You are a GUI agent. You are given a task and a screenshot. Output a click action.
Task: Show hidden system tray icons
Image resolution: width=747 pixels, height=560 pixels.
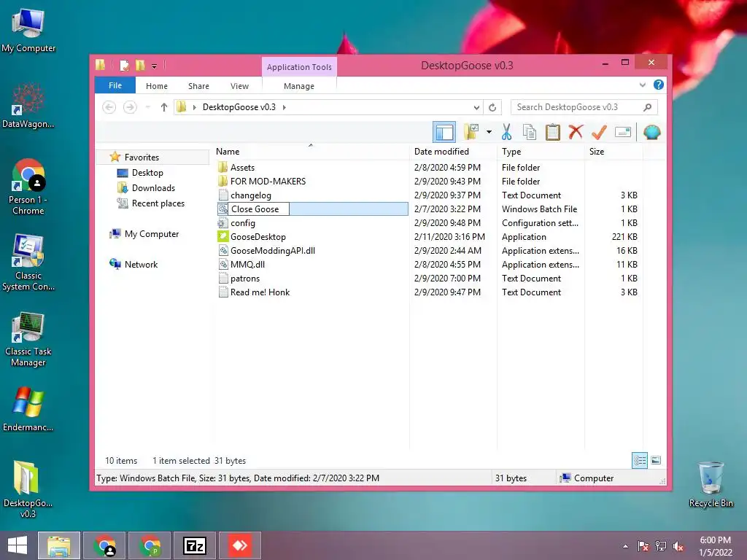pyautogui.click(x=625, y=546)
